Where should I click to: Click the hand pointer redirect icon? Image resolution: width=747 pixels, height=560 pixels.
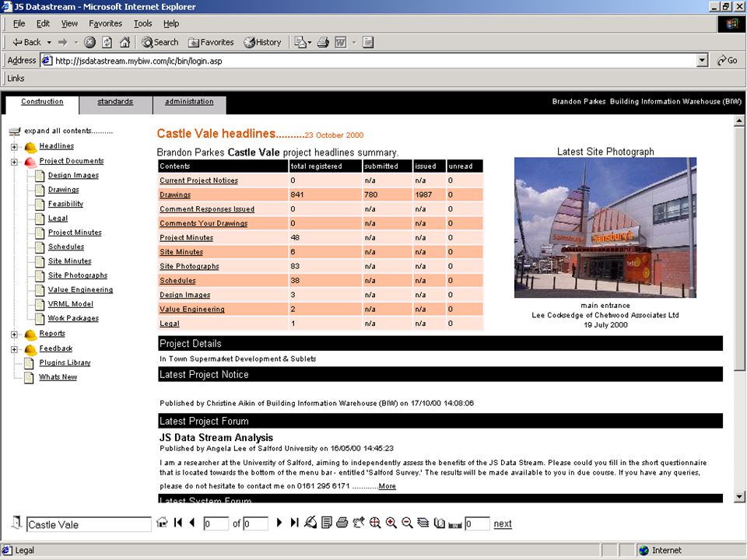coord(359,523)
